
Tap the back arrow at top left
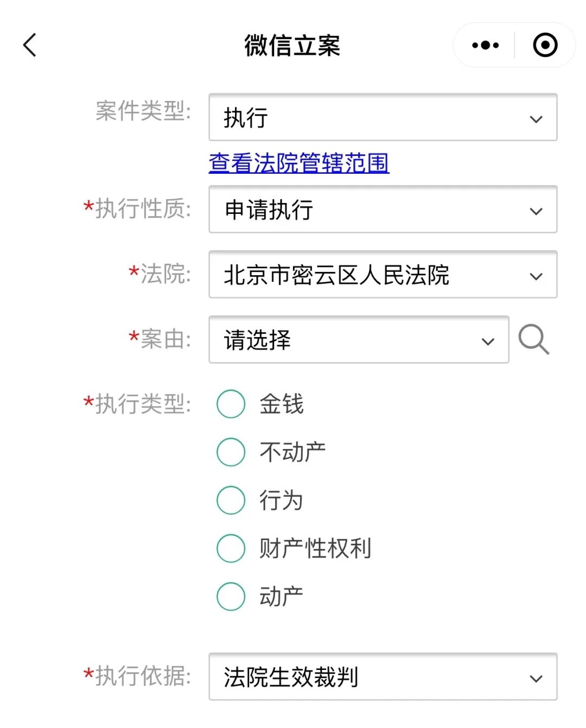click(30, 45)
